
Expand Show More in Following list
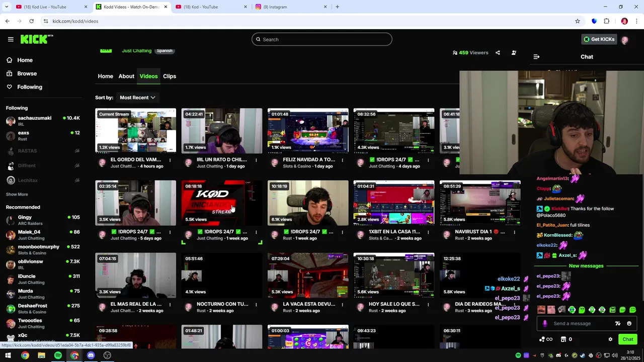point(17,195)
